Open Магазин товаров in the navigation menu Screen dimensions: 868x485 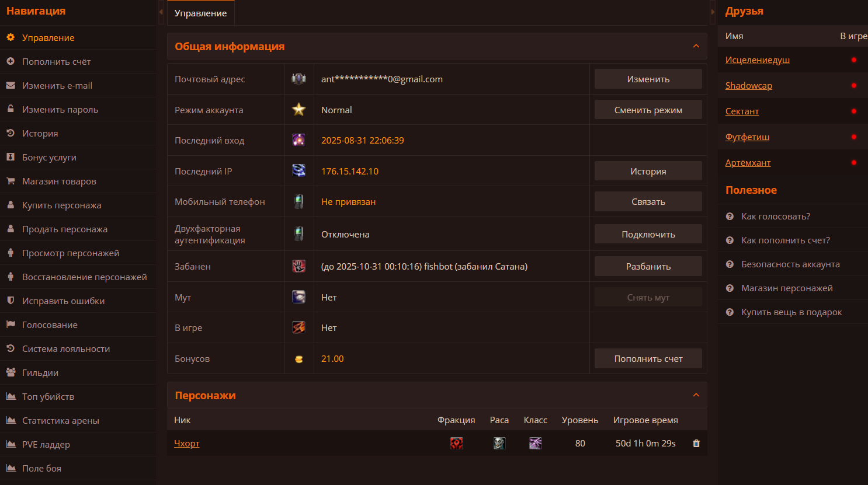coord(59,182)
